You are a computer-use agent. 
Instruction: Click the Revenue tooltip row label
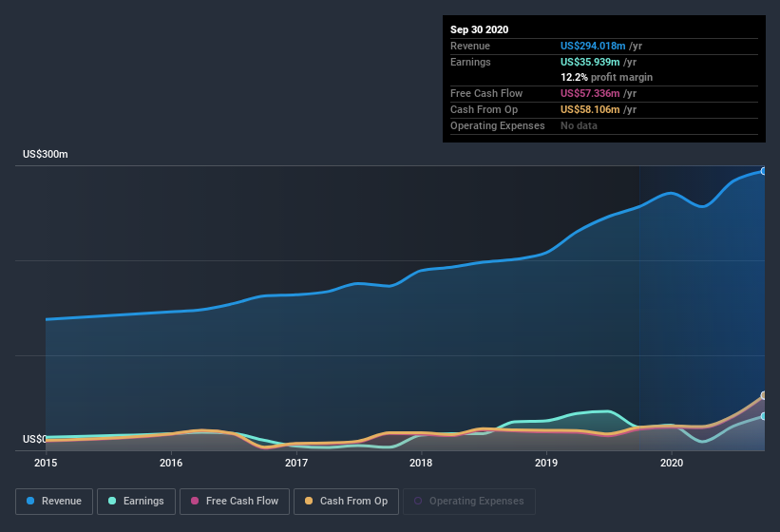(x=470, y=46)
